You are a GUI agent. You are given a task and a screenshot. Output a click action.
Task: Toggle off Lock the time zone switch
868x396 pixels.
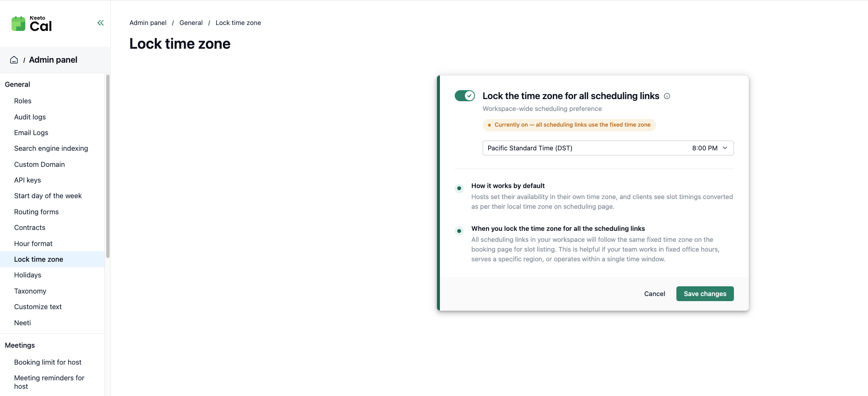[465, 96]
